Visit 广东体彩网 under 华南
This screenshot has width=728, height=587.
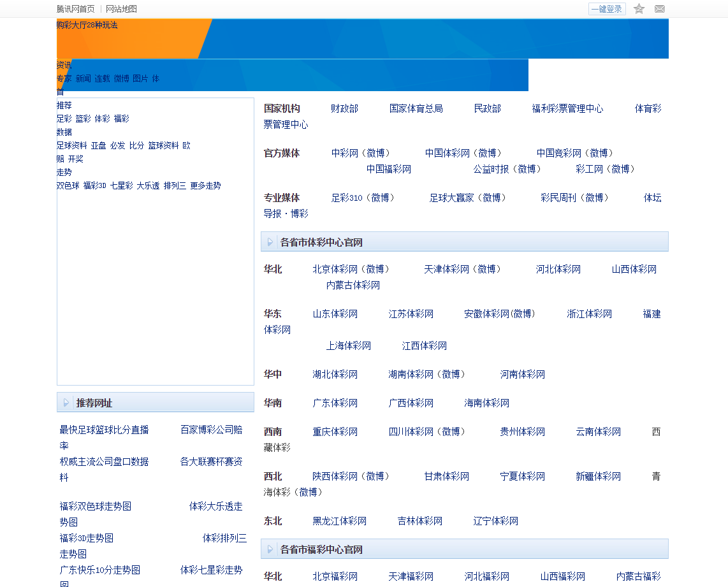click(x=335, y=403)
